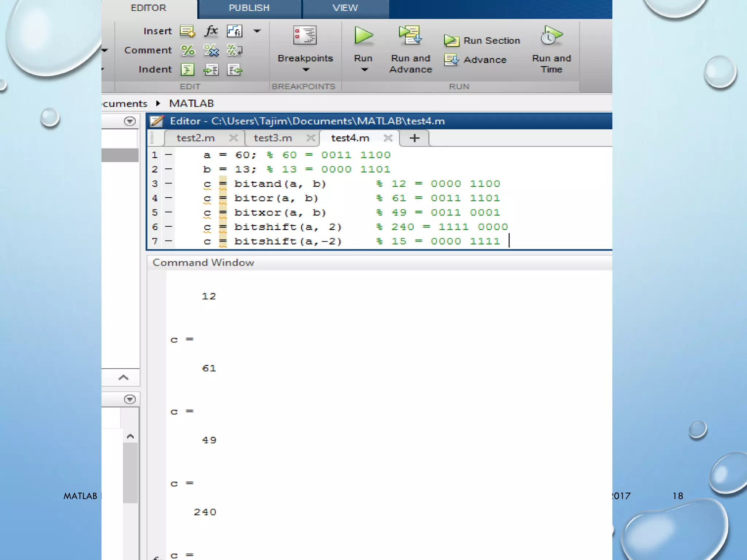This screenshot has width=747, height=560.
Task: Click the bitshift(a,-2) code text
Action: (288, 241)
